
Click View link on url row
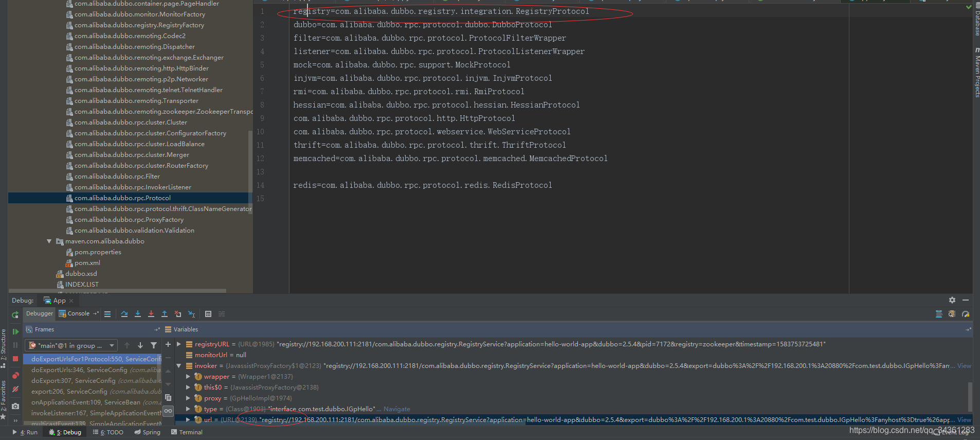(x=964, y=420)
